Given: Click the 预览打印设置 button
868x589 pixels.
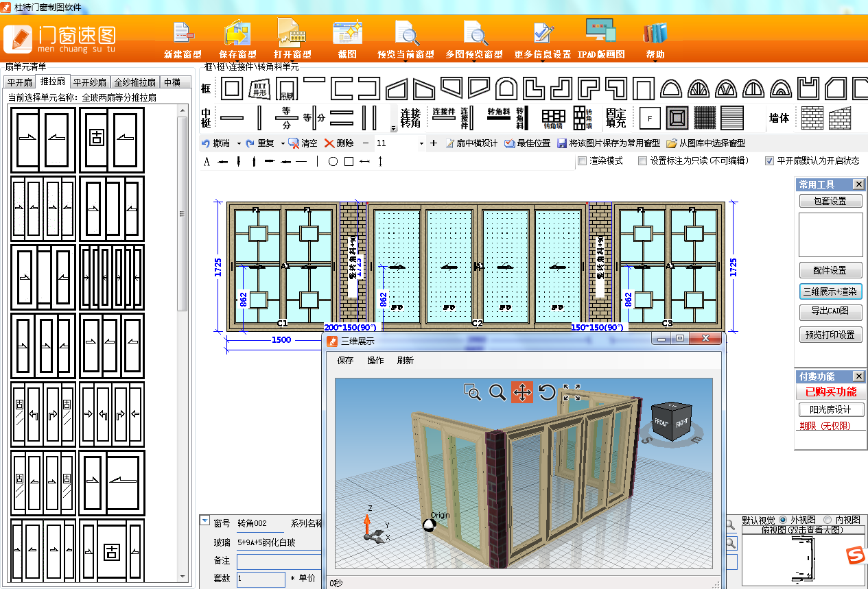Looking at the screenshot, I should (x=831, y=335).
